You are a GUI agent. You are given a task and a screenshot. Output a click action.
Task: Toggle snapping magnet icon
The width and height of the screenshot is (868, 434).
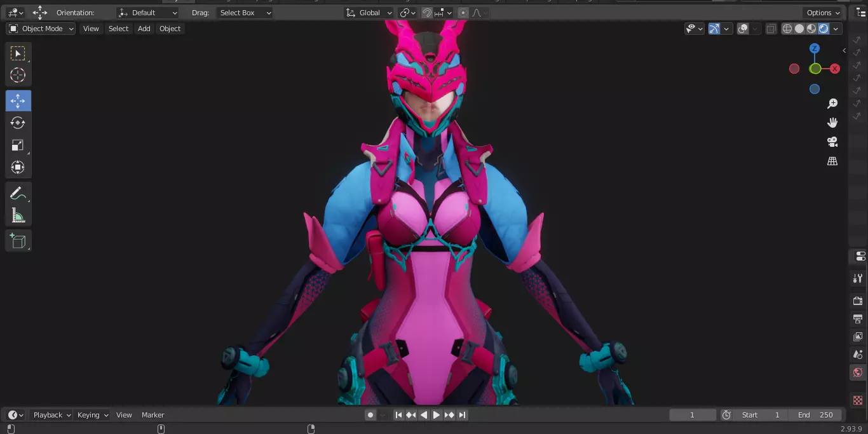tap(427, 13)
